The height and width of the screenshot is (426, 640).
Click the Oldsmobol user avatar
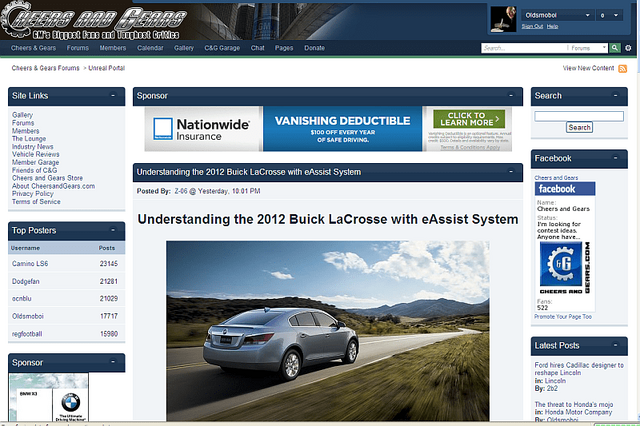[x=503, y=19]
